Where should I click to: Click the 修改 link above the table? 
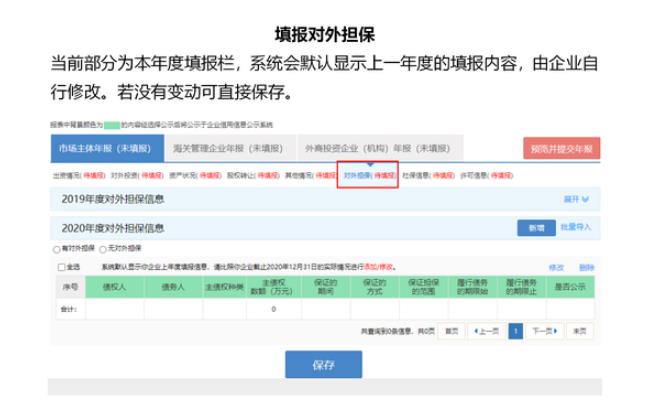tap(556, 268)
